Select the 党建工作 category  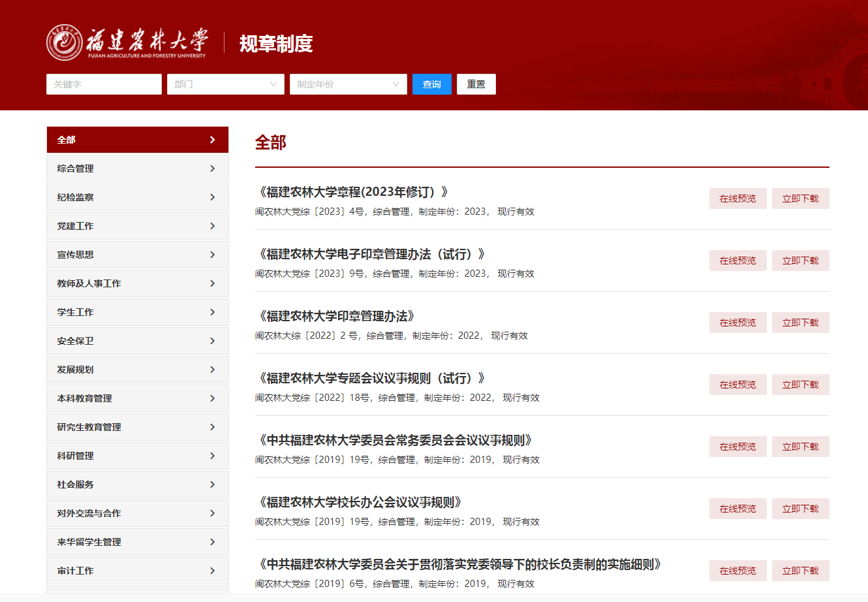pyautogui.click(x=138, y=226)
